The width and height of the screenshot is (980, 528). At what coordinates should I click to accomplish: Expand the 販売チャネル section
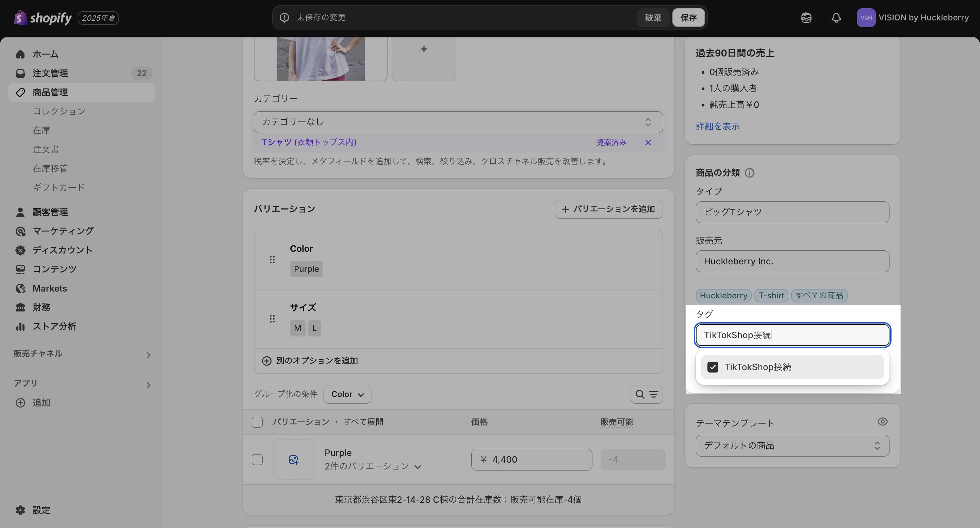148,355
